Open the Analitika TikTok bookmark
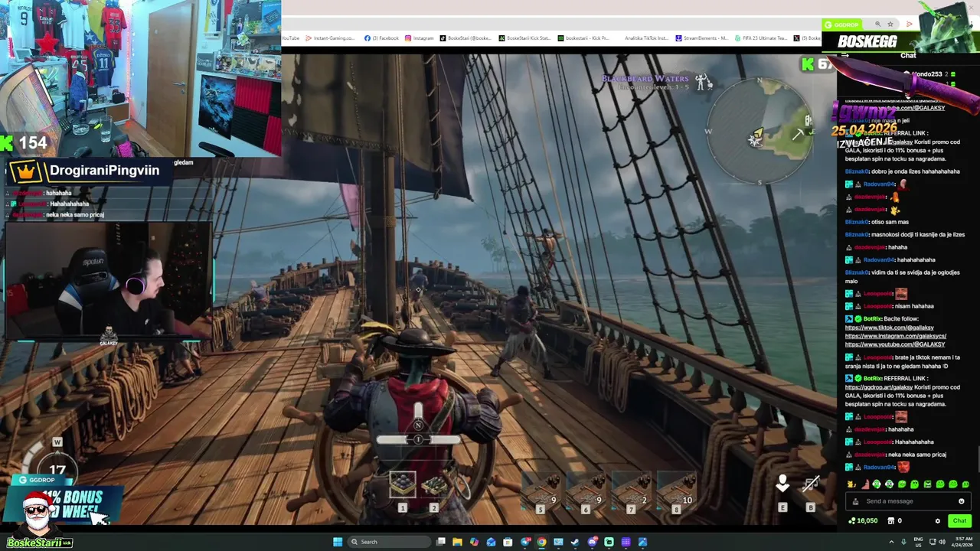Screen dimensions: 980x551 pos(646,38)
